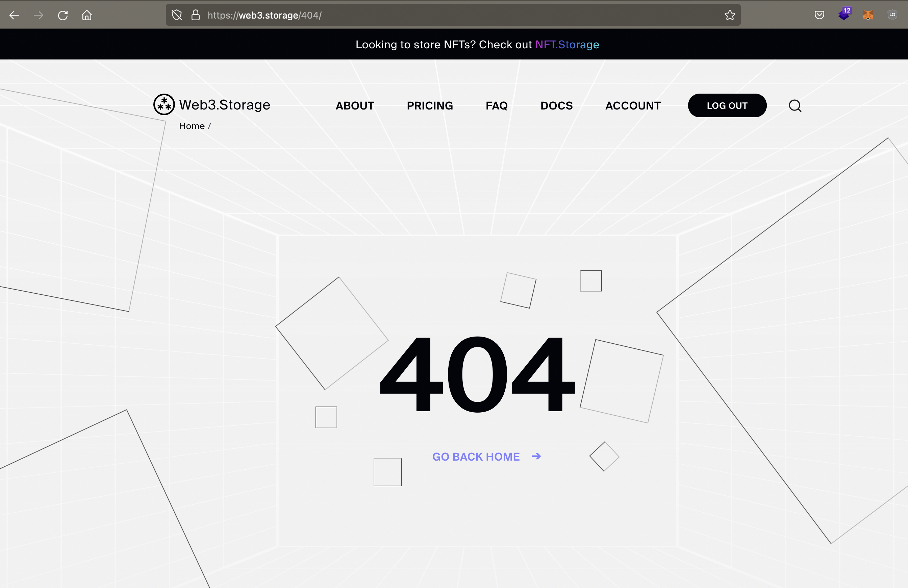
Task: Click the site security padlock icon
Action: (196, 15)
